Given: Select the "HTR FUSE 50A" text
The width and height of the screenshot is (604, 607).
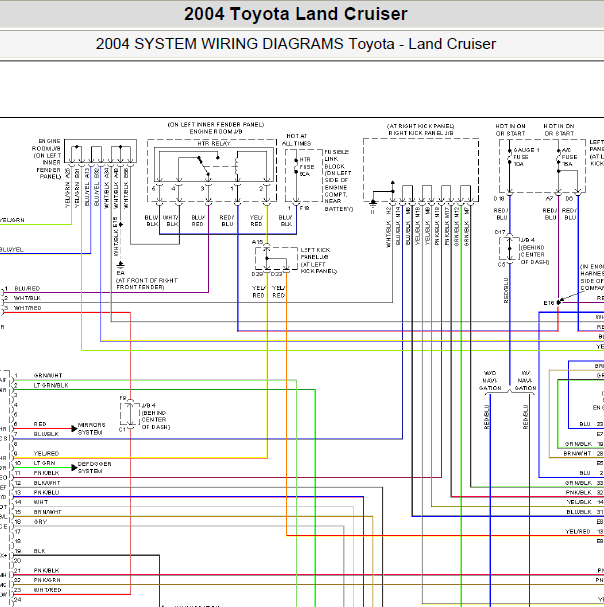Looking at the screenshot, I should click(307, 166).
